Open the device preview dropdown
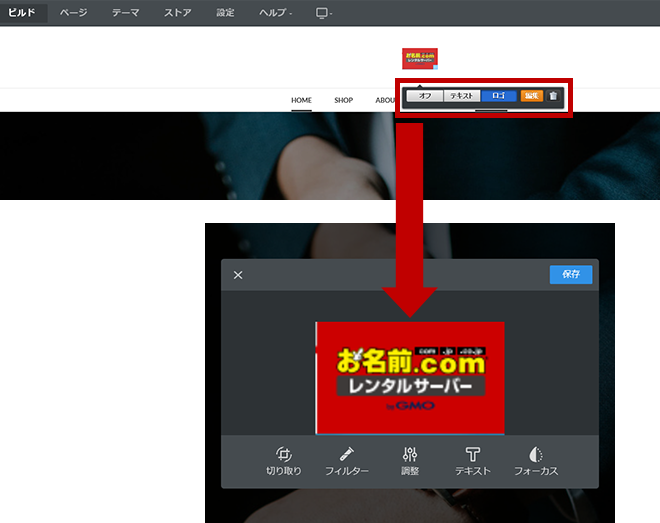The width and height of the screenshot is (660, 523). [324, 13]
